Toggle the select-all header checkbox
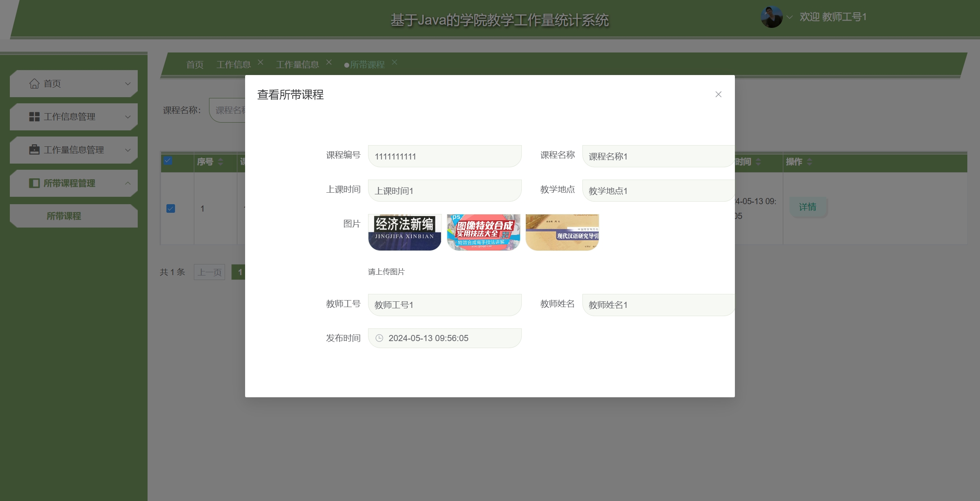The image size is (980, 501). click(x=168, y=161)
